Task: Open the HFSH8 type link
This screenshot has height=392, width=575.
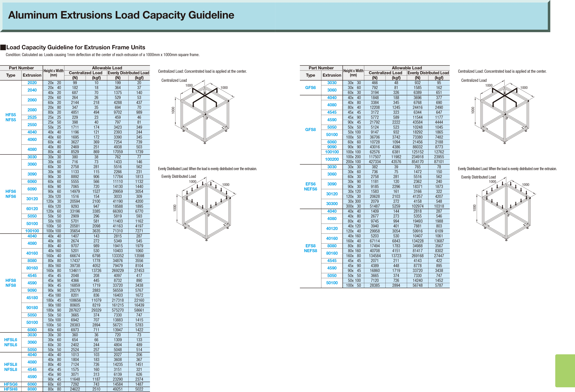Action: 11,389
